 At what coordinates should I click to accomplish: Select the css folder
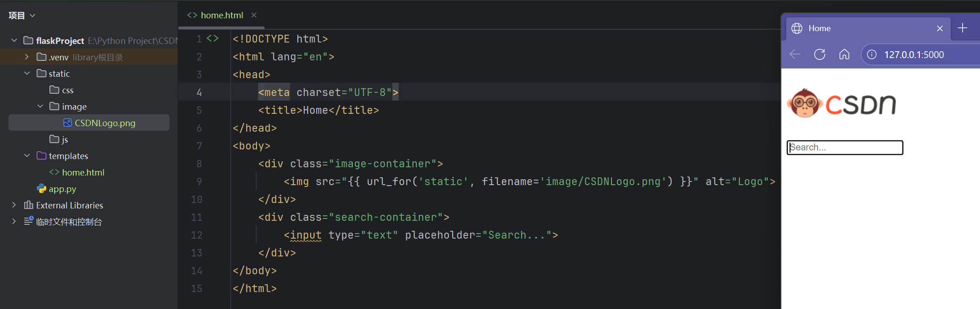point(62,90)
